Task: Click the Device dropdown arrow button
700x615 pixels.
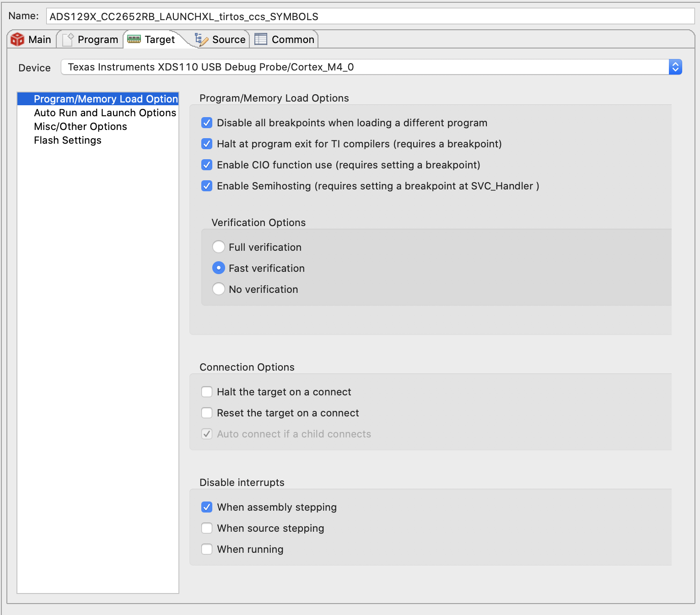Action: 675,67
